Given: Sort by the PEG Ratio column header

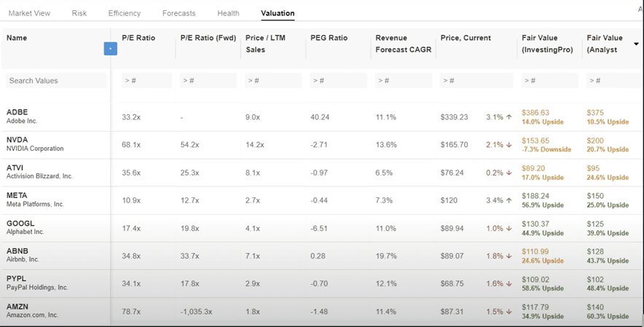Looking at the screenshot, I should (328, 38).
